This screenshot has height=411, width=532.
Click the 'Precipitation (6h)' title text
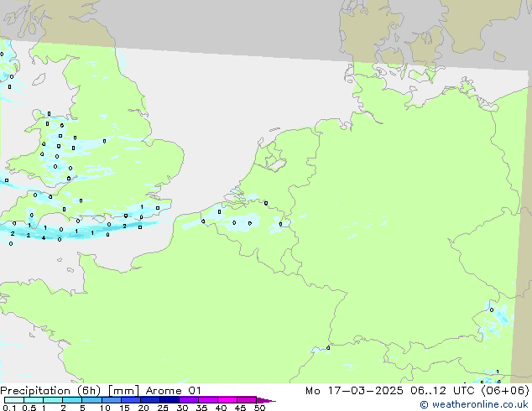(x=50, y=391)
